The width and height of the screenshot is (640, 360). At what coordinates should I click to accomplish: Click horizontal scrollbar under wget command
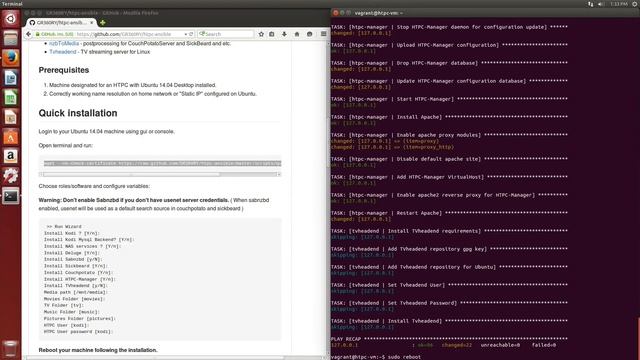pyautogui.click(x=131, y=174)
